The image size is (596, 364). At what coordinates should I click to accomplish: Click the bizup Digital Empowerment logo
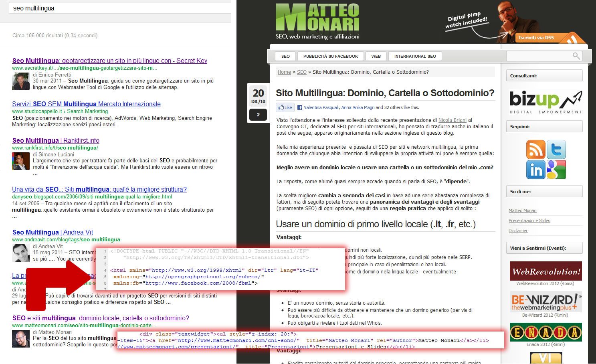pos(545,102)
